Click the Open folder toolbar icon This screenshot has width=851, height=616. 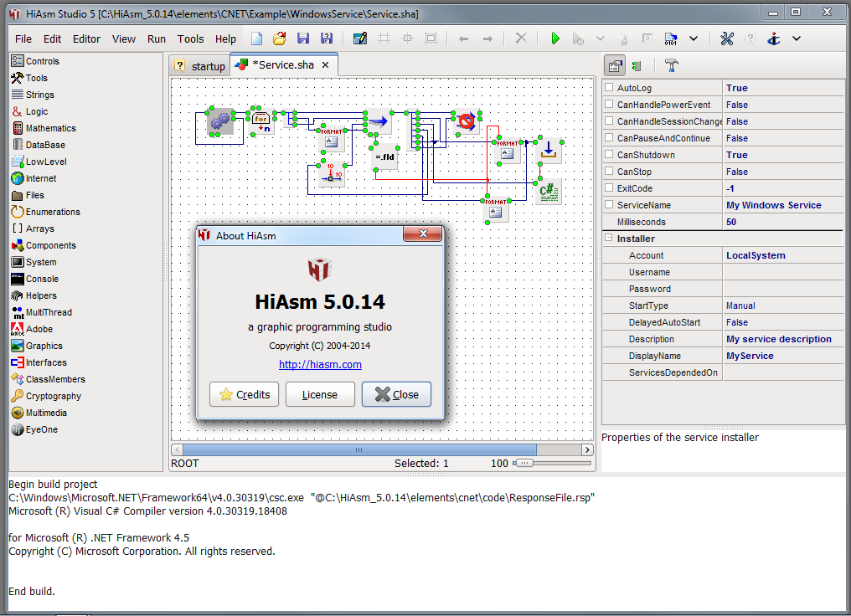tap(280, 38)
